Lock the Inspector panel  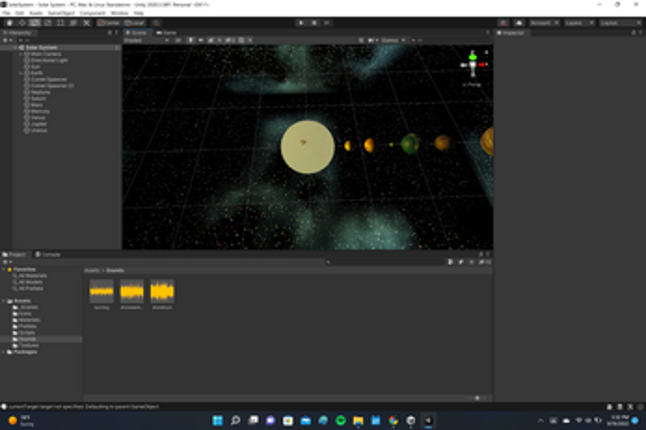pyautogui.click(x=634, y=33)
